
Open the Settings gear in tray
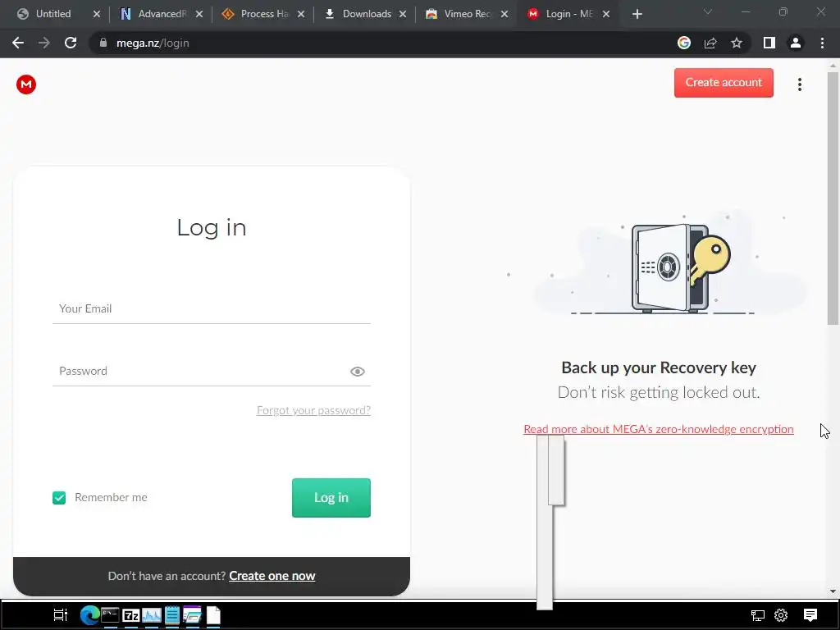tap(781, 615)
